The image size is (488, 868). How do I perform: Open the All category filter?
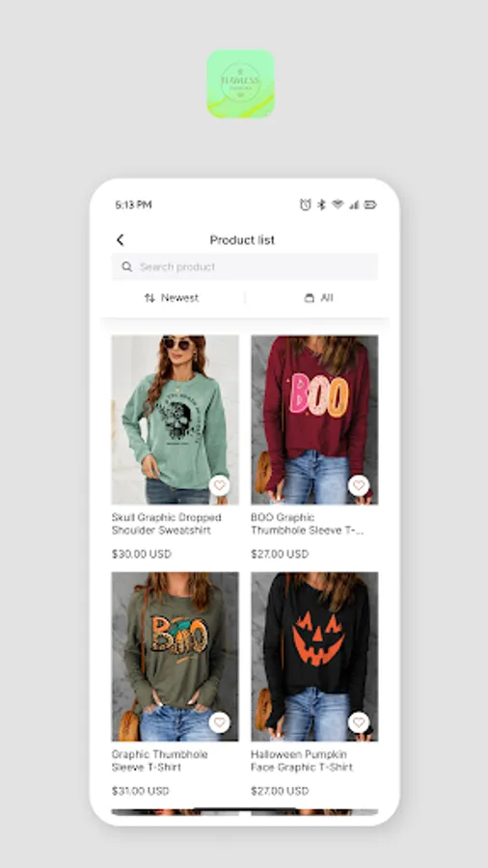[x=318, y=298]
